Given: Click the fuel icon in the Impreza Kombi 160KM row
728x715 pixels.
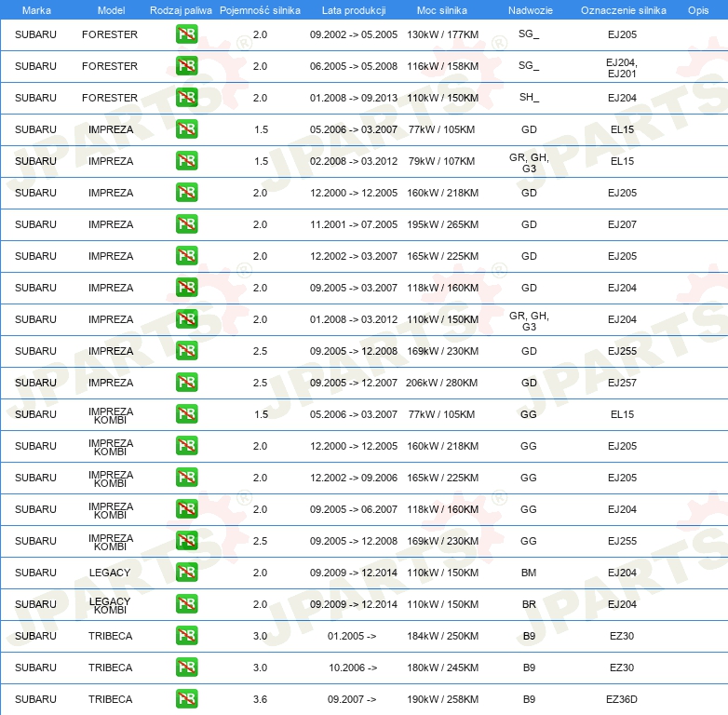Looking at the screenshot, I should coord(186,509).
